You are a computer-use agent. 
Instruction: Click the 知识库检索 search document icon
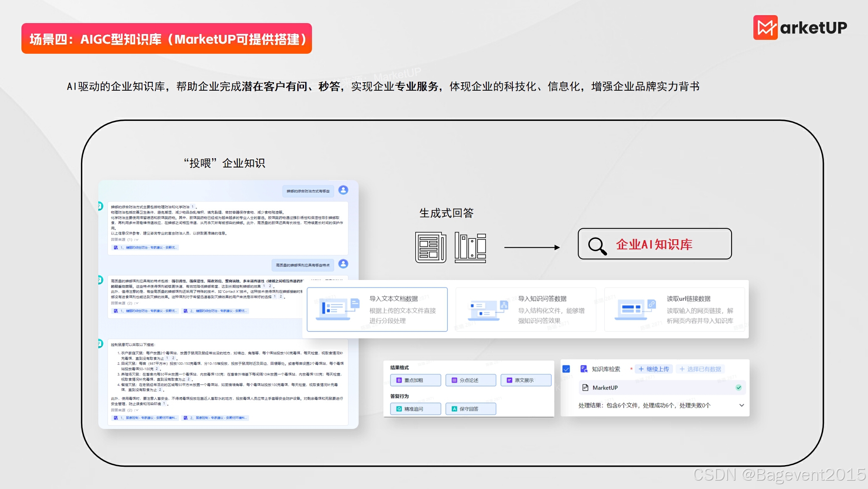tap(584, 369)
